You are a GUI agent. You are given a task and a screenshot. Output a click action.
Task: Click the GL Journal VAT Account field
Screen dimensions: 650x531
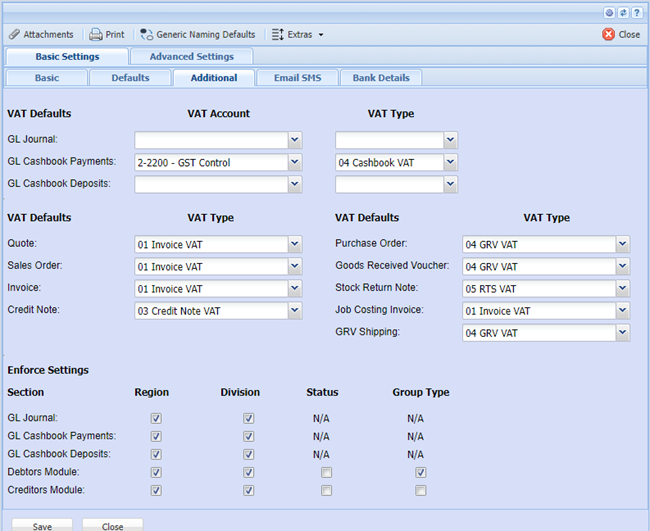210,140
